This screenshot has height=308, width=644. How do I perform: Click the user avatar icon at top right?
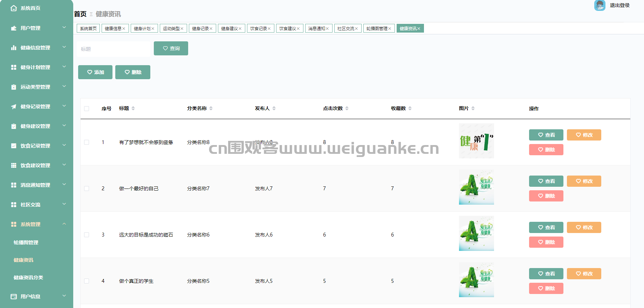click(600, 5)
